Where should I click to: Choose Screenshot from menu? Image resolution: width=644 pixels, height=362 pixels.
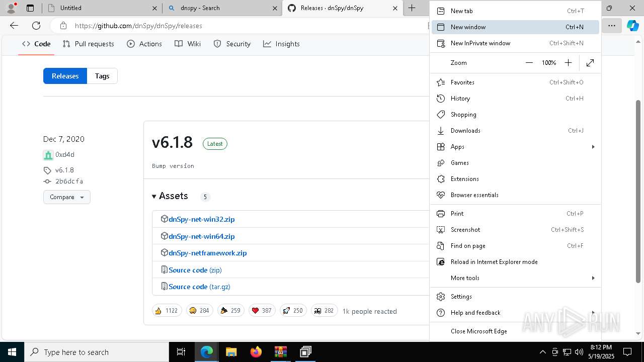point(515,230)
